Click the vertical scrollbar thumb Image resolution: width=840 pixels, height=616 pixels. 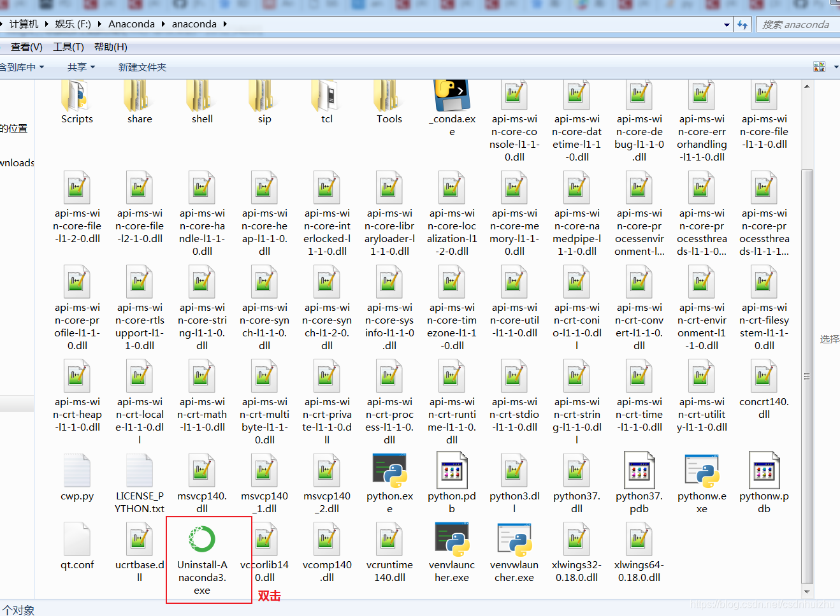(807, 376)
